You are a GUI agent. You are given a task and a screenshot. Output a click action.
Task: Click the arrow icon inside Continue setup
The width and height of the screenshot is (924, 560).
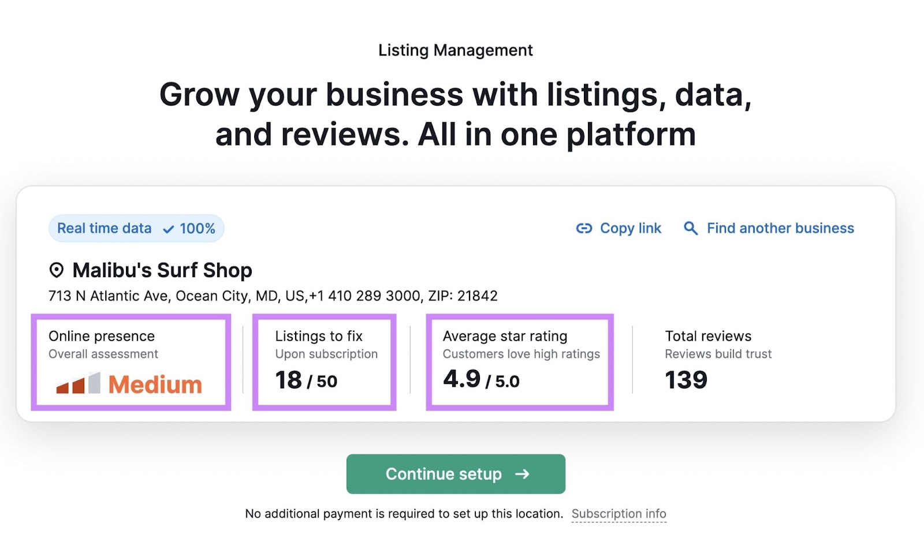[522, 474]
